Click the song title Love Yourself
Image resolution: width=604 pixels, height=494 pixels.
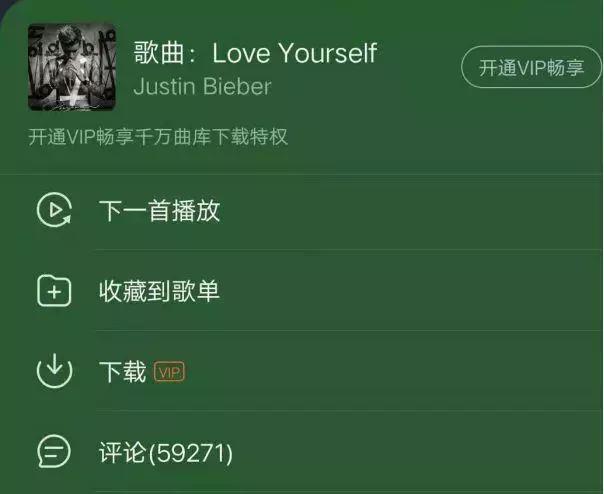[x=295, y=53]
